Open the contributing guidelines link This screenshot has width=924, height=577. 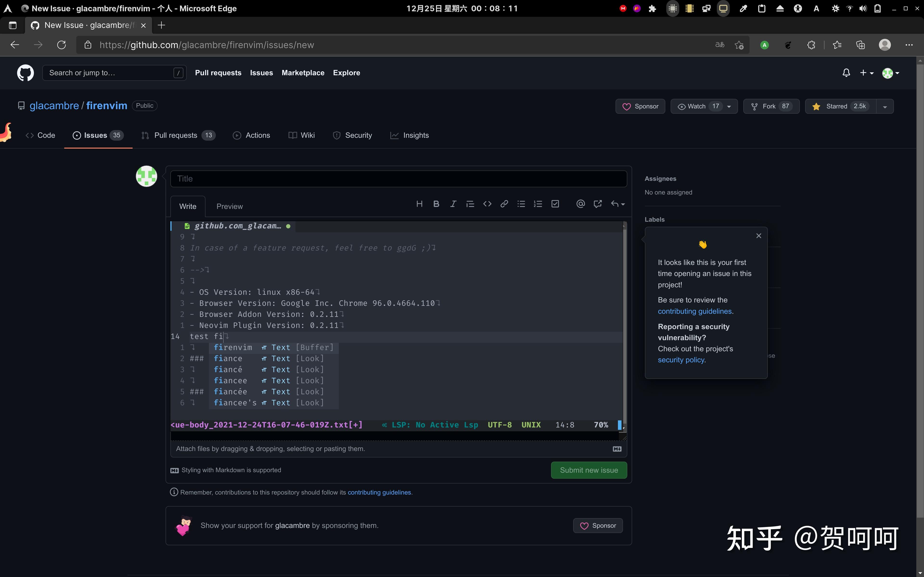point(379,492)
